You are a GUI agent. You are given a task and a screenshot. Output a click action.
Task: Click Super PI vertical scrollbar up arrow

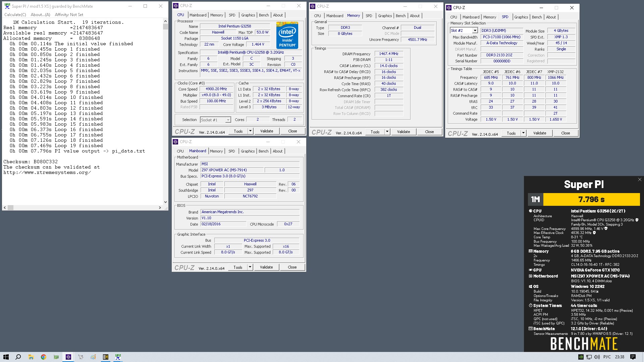(x=165, y=21)
